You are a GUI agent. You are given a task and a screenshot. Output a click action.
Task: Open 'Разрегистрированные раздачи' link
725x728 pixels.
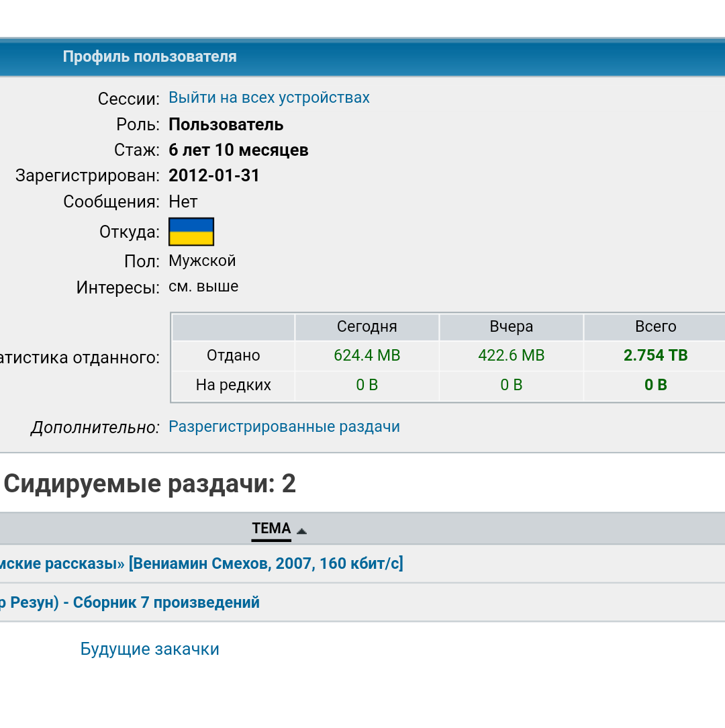tap(284, 426)
